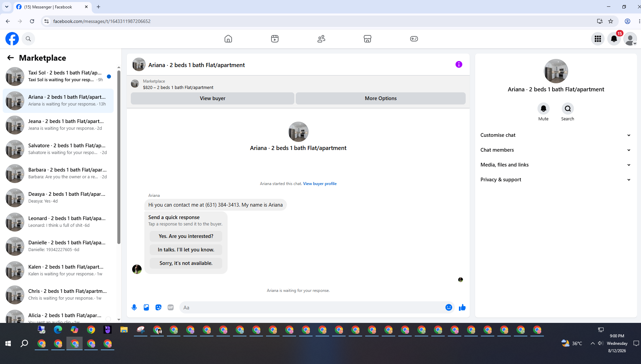The image size is (641, 364).
Task: Expand the Customise chat section
Action: (x=556, y=135)
